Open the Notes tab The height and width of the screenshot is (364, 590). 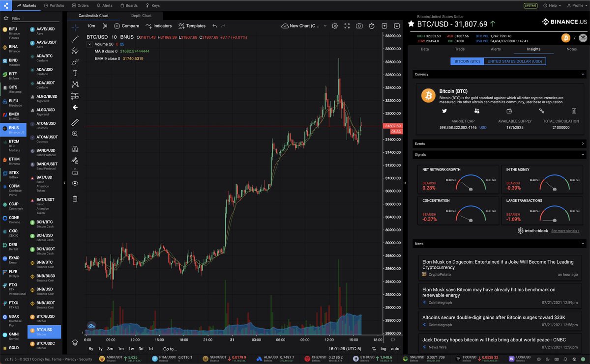pos(571,49)
